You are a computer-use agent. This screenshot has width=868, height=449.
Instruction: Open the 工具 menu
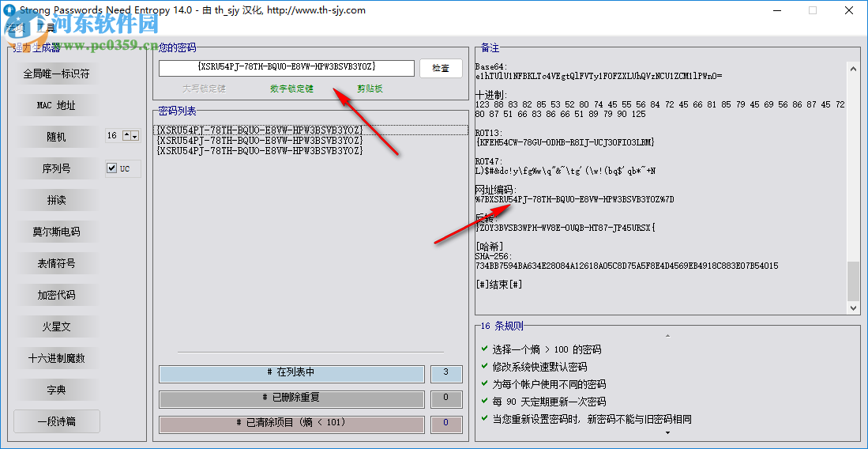coord(47,27)
